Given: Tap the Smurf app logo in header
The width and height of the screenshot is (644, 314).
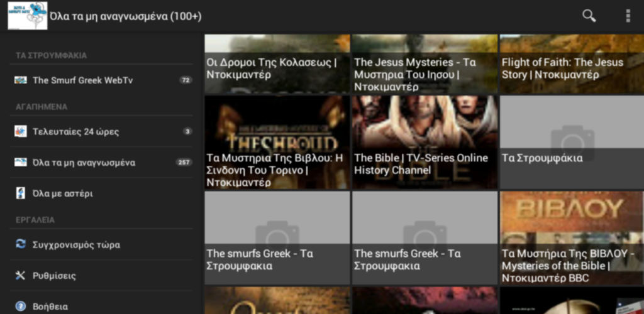Looking at the screenshot, I should (28, 16).
